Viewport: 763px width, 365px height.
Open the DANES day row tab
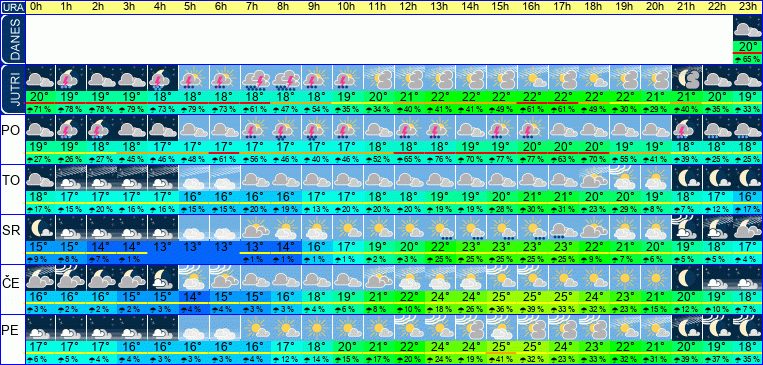(12, 39)
